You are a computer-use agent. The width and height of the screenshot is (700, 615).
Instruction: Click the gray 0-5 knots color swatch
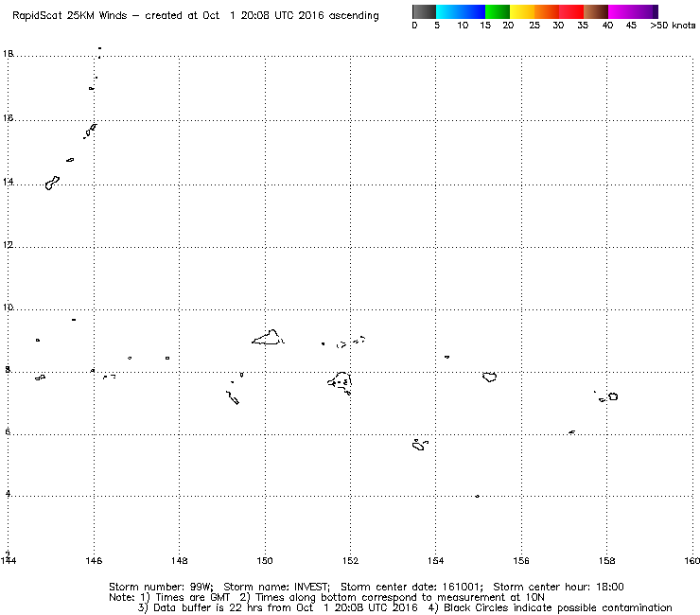click(x=424, y=11)
